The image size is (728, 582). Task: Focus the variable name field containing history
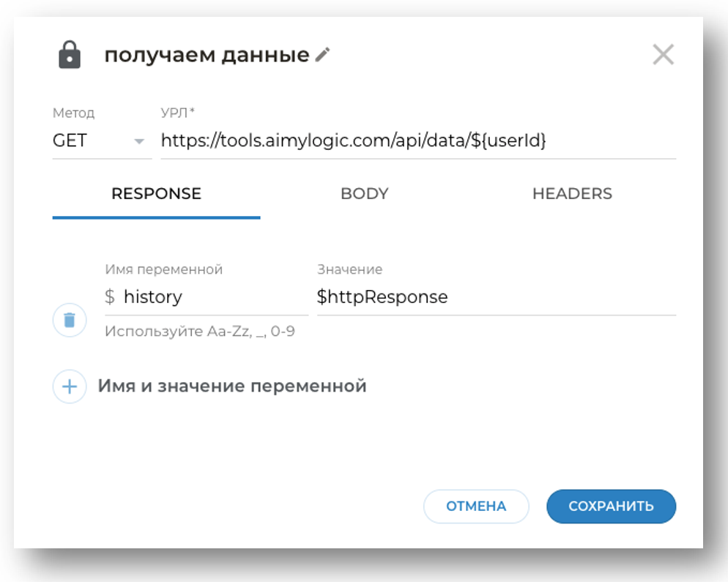(212, 297)
